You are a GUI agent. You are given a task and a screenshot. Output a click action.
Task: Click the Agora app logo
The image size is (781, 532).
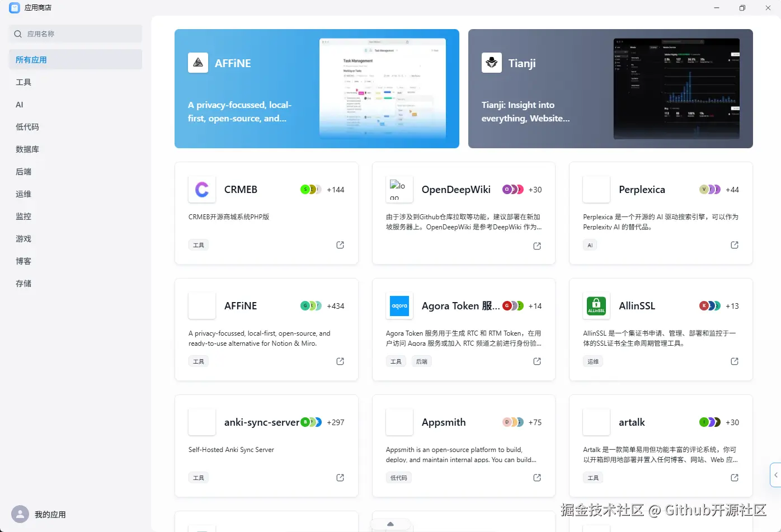point(399,306)
